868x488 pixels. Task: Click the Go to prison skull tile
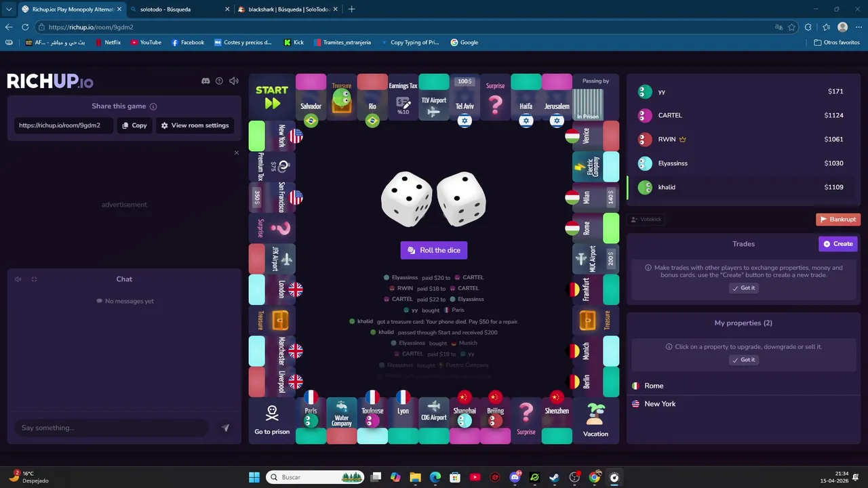click(272, 420)
